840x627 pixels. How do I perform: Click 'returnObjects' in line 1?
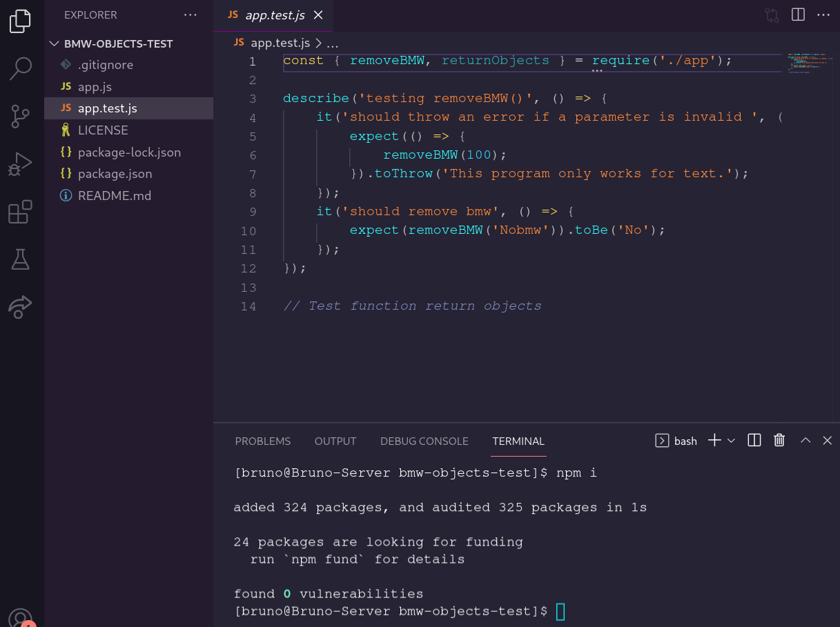[x=496, y=61]
